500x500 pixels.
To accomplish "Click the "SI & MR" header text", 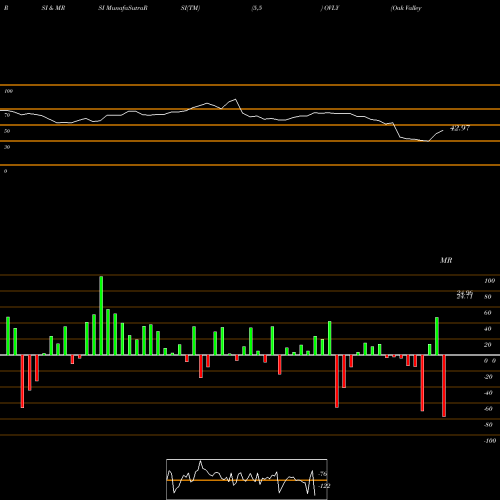I will pos(53,8).
